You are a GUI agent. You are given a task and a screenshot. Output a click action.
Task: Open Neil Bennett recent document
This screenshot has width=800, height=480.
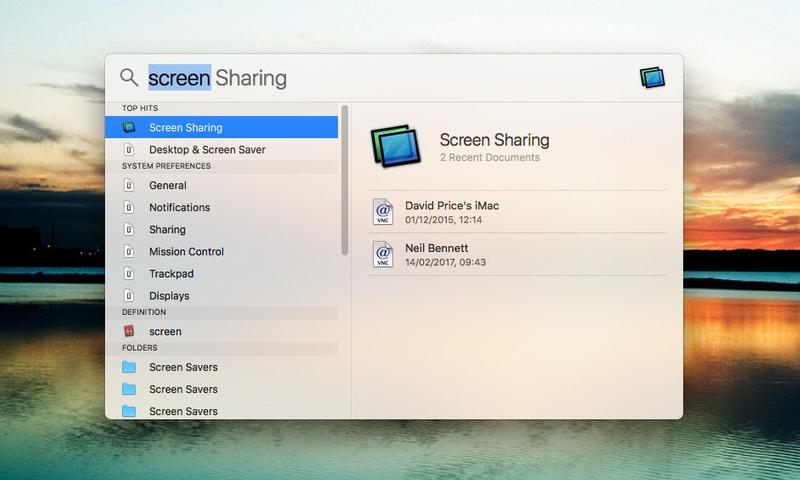517,254
